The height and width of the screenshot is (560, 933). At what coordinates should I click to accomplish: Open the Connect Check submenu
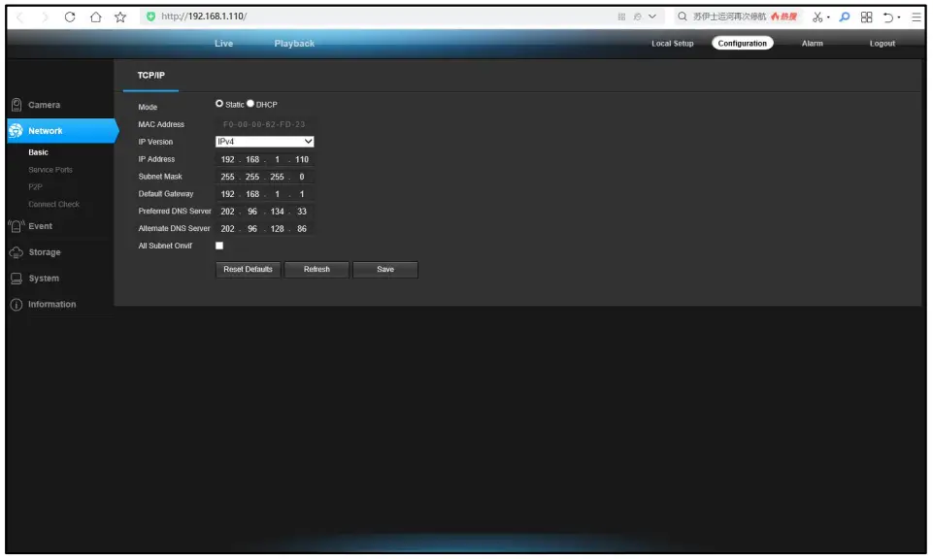coord(53,204)
